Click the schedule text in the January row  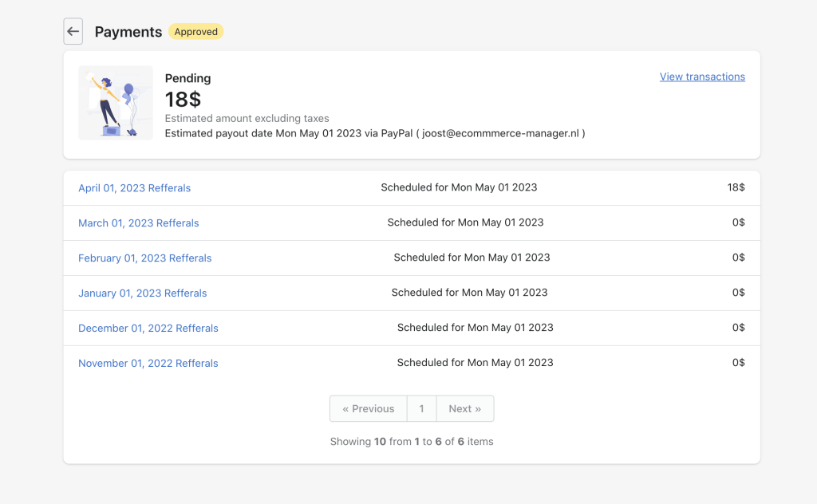pos(469,293)
